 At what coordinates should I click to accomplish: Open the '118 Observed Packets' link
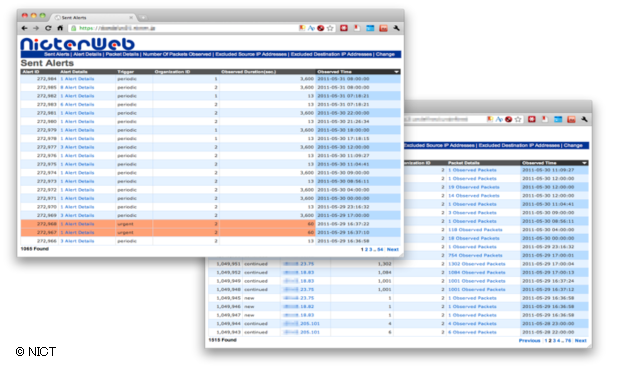pyautogui.click(x=475, y=230)
